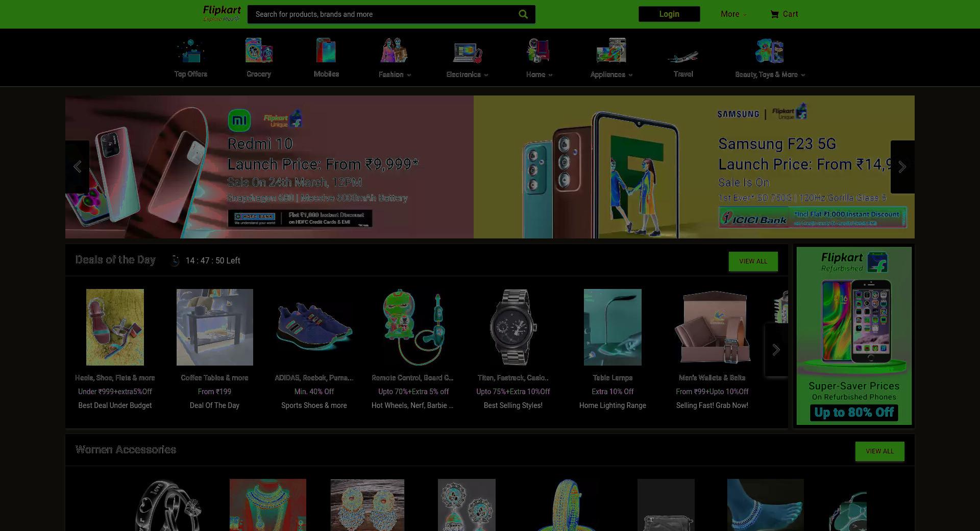Click next deals carousel arrow
Viewport: 980px width, 531px height.
[x=776, y=350]
